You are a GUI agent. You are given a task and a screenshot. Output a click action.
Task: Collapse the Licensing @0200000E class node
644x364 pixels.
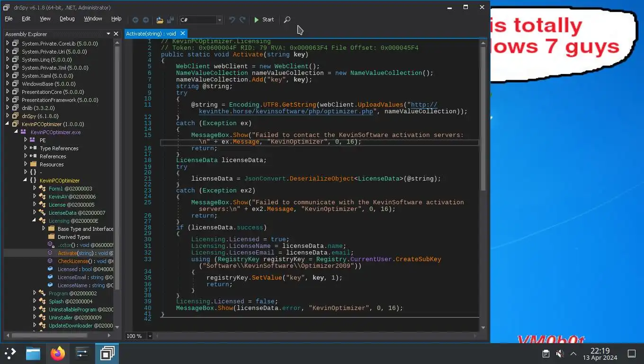tap(35, 221)
